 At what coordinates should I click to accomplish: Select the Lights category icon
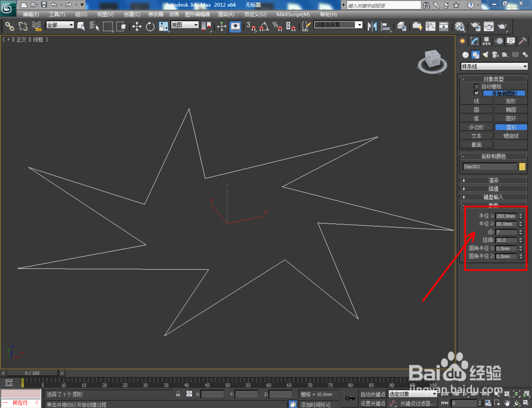[486, 54]
